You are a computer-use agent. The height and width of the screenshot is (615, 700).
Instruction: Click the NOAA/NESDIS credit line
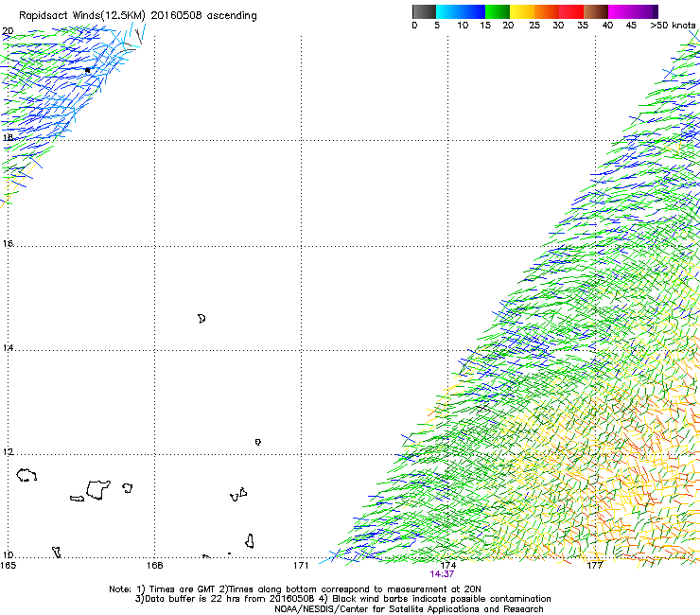click(x=409, y=609)
